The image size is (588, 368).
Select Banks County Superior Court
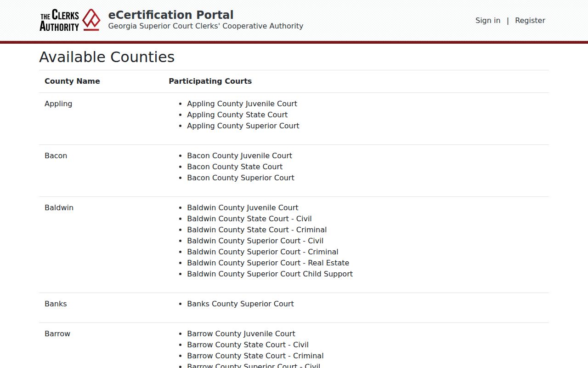coord(240,304)
